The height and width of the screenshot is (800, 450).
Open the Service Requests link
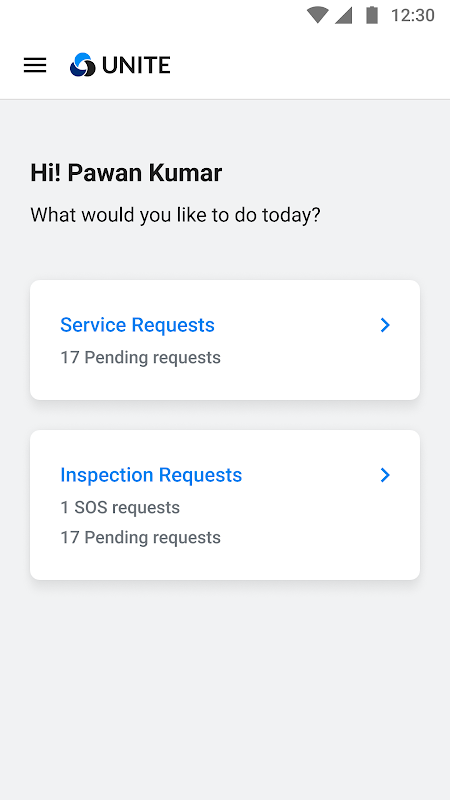[x=137, y=325]
